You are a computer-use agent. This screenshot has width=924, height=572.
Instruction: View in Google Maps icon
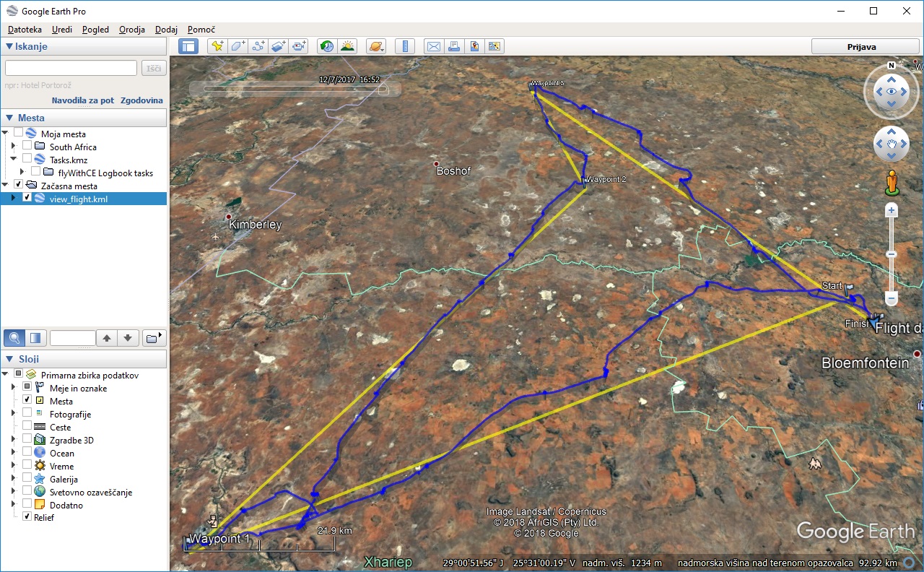494,46
